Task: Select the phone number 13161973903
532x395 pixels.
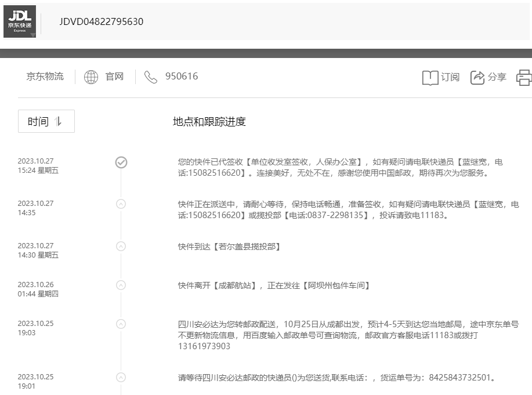Action: tap(204, 346)
